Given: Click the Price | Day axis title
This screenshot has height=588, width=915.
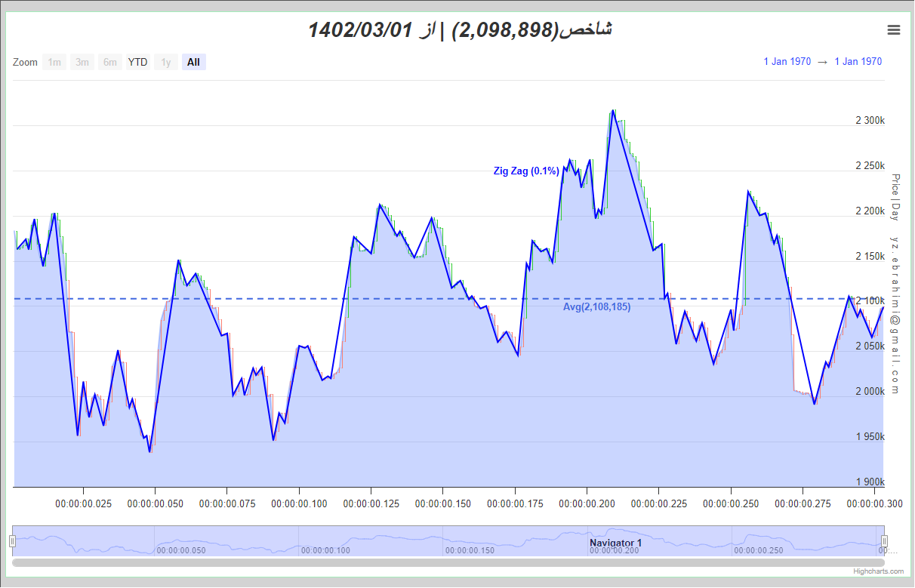Looking at the screenshot, I should coord(895,197).
